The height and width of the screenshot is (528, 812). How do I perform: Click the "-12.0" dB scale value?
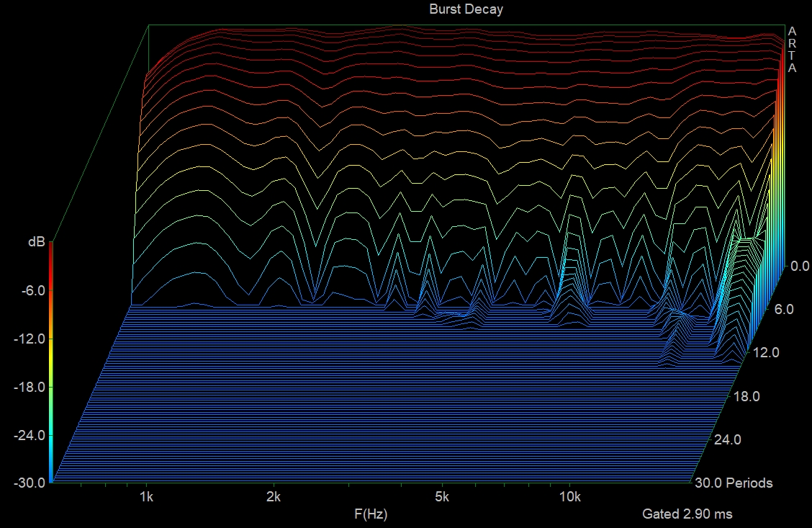(x=30, y=339)
